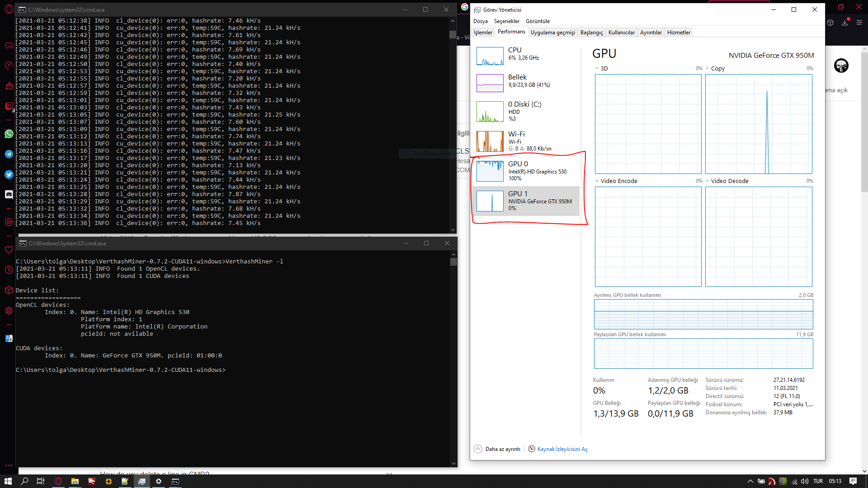
Task: Open the Discord panel in the sidebar
Action: 9,194
